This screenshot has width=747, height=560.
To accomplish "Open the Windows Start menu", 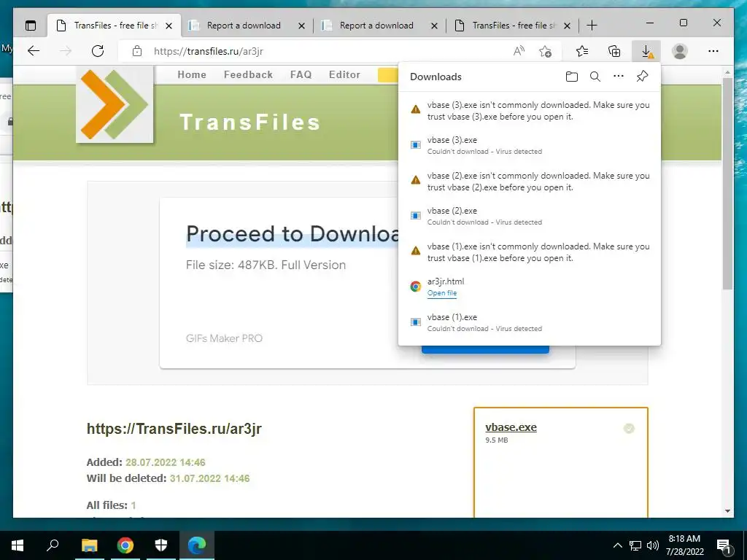I will click(18, 545).
